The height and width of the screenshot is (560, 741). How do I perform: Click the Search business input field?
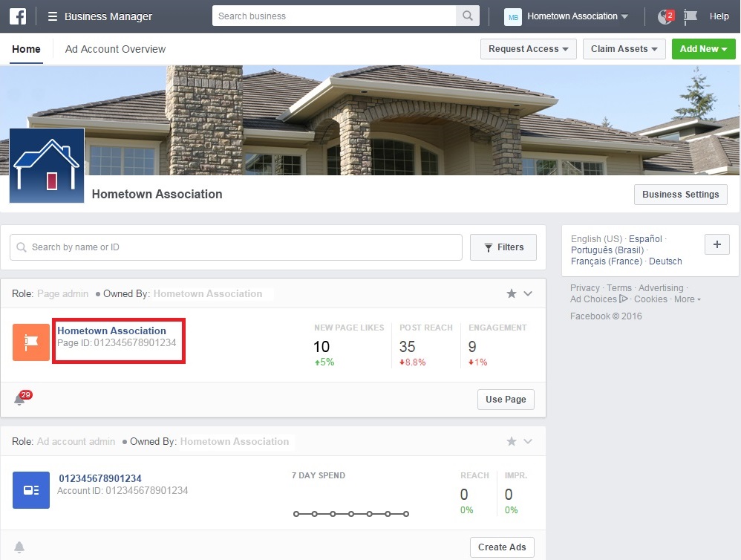(334, 16)
